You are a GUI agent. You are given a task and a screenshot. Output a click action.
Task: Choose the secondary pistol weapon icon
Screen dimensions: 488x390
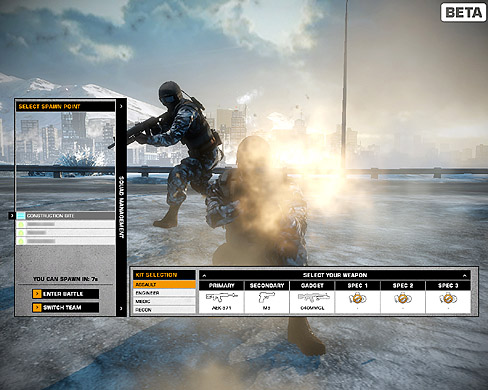pyautogui.click(x=267, y=297)
